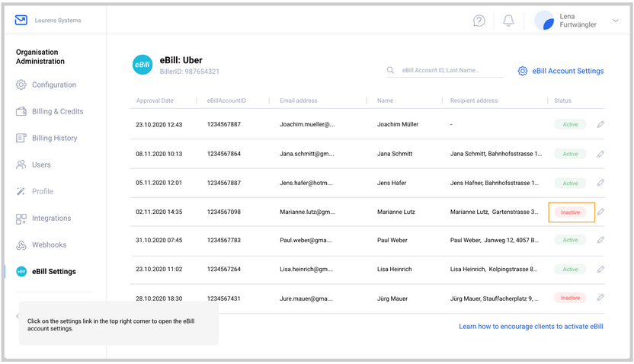Edit Jens Hafer's row with pencil icon
This screenshot has height=364, width=634.
click(x=600, y=183)
